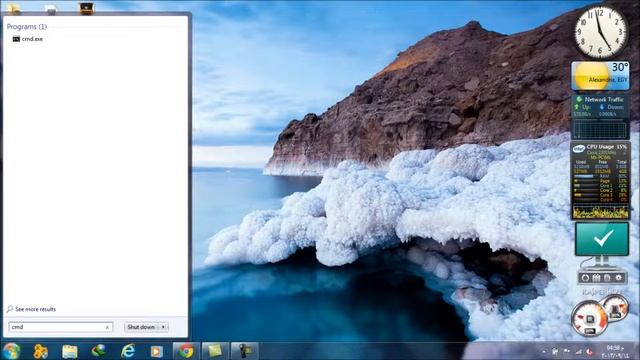Screen dimensions: 640x360
Task: Open the Alexandria weather gadget
Action: point(600,76)
